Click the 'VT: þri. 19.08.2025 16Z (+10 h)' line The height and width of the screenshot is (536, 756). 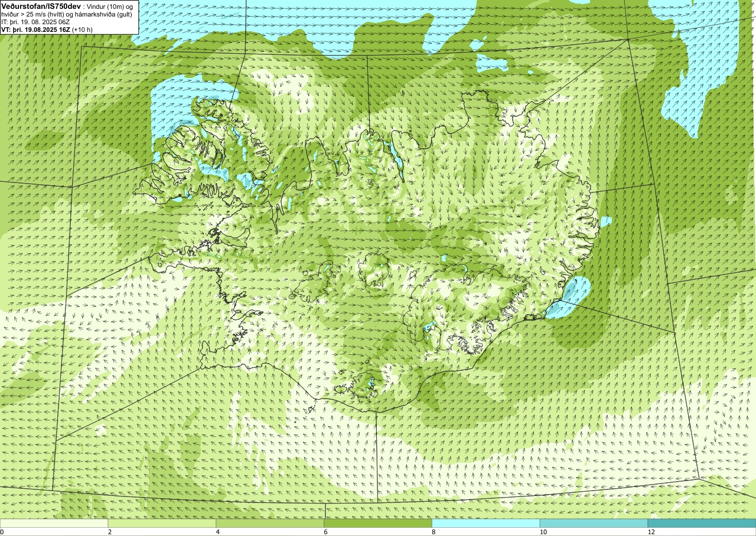click(x=47, y=30)
